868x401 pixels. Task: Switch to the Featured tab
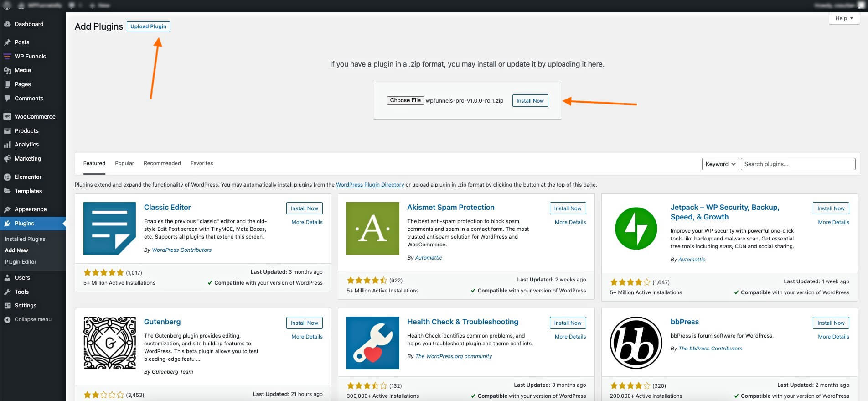tap(94, 163)
